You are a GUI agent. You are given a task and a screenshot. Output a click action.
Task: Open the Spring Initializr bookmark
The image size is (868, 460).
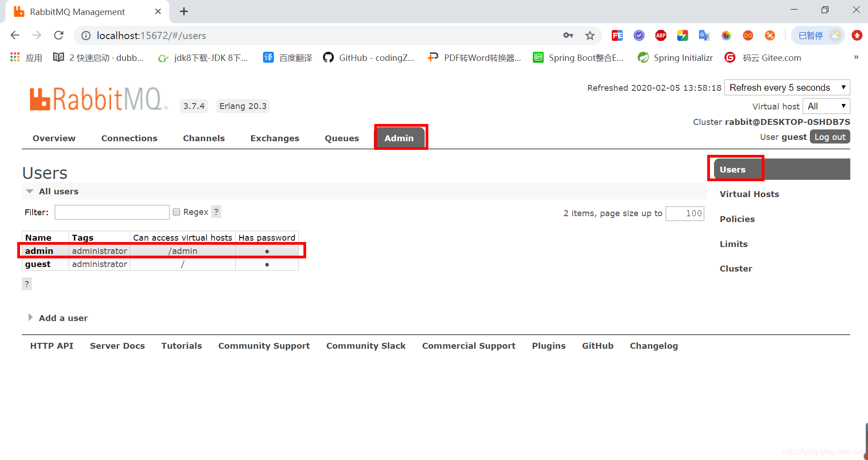coord(675,58)
